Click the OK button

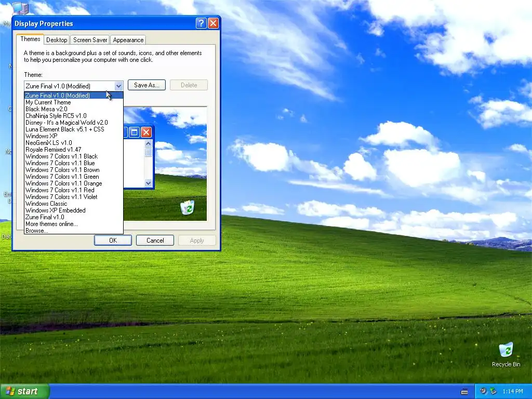(113, 240)
